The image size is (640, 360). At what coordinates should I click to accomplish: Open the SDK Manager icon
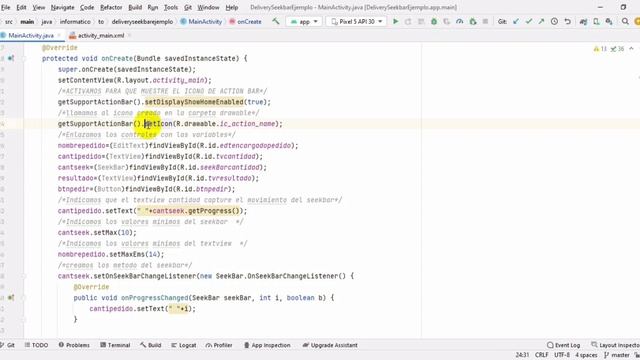point(609,21)
